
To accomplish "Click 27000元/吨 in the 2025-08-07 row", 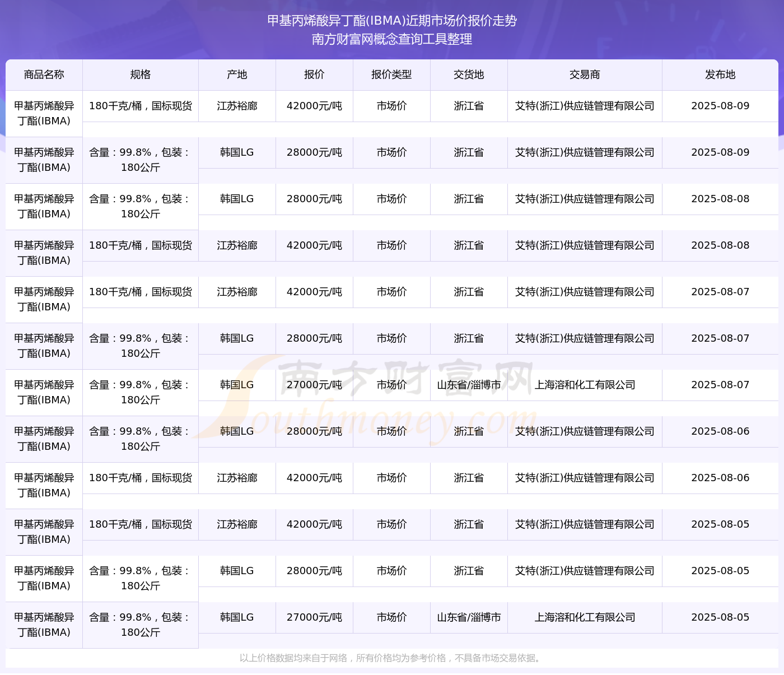I will pos(314,385).
